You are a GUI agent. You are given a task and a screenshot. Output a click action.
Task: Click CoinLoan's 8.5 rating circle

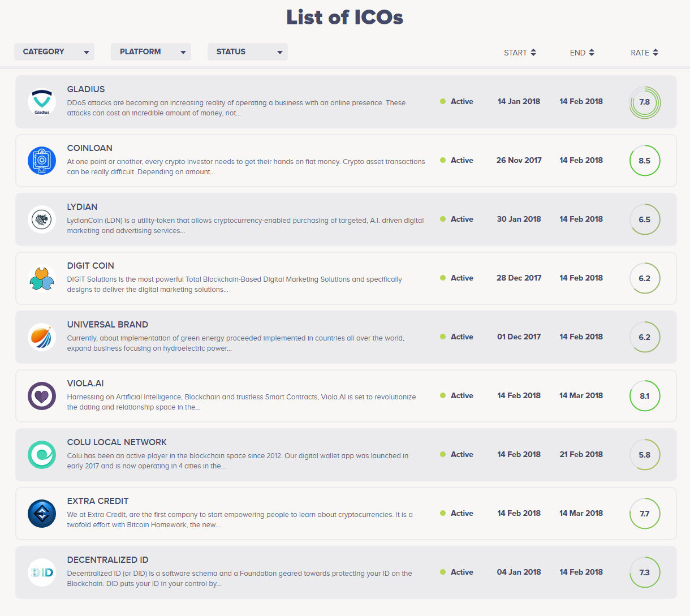644,161
